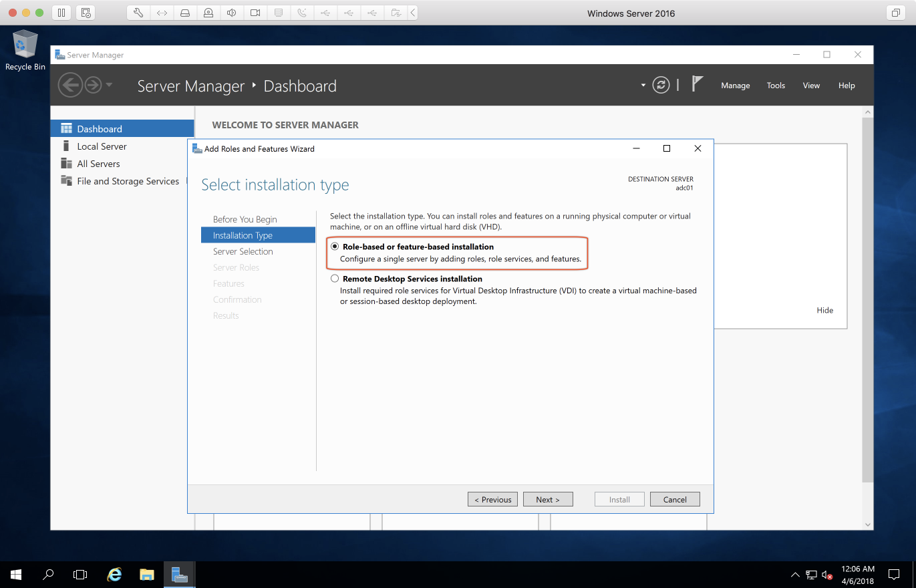Viewport: 916px width, 588px height.
Task: Click the Windows Start button
Action: (x=16, y=574)
